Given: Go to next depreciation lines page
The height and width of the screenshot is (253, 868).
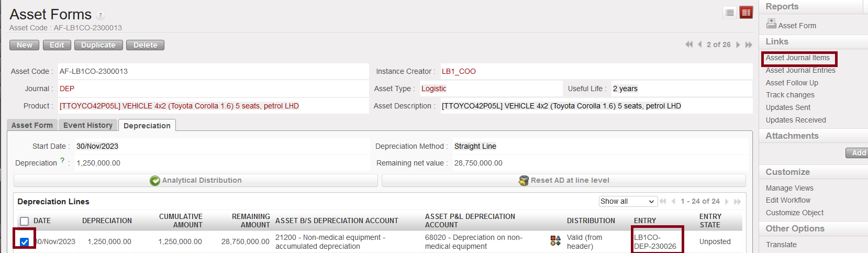Looking at the screenshot, I should [727, 201].
